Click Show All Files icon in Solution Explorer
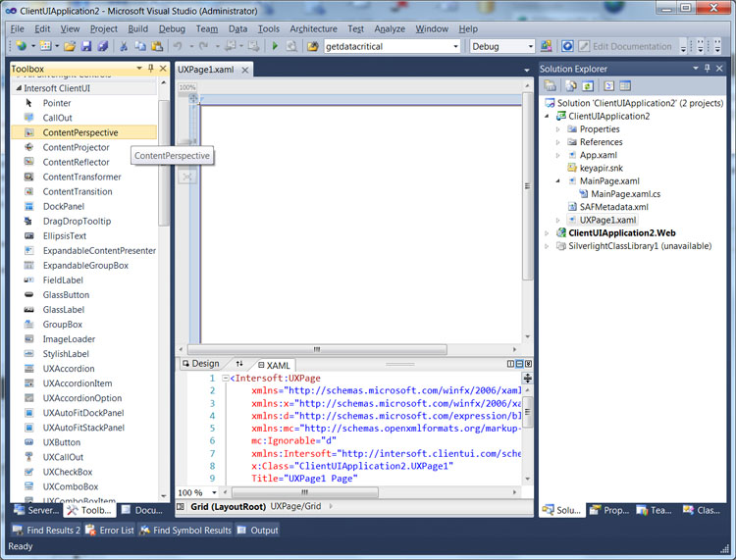 [571, 86]
